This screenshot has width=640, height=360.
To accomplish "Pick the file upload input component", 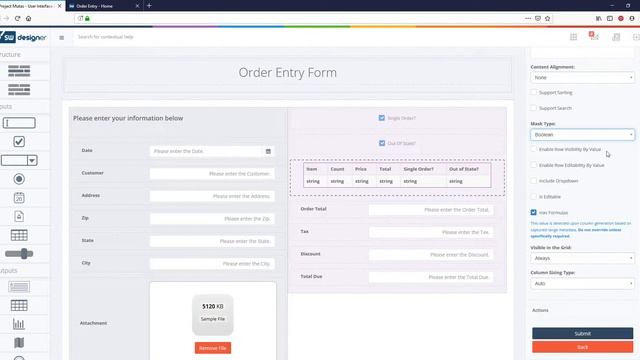I will tap(19, 216).
